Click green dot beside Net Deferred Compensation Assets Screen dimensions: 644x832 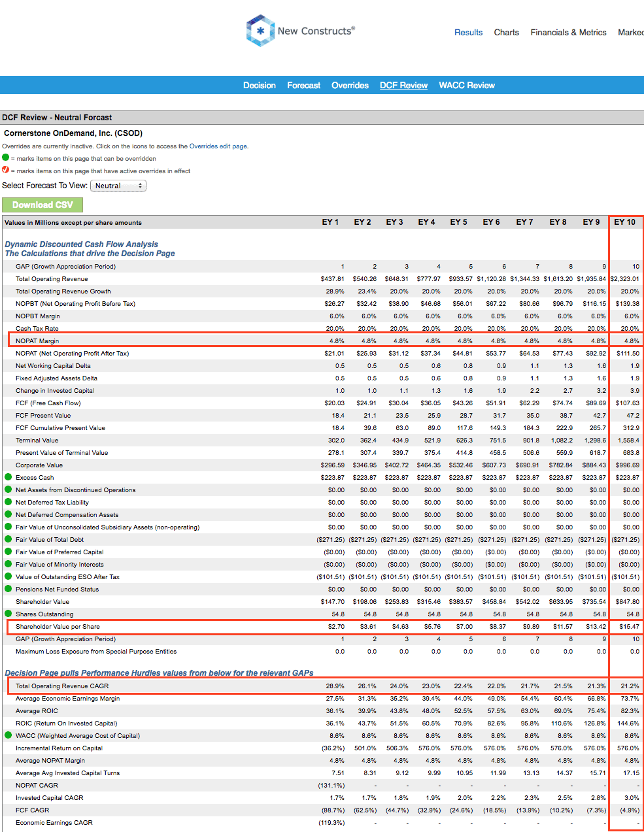tap(8, 514)
